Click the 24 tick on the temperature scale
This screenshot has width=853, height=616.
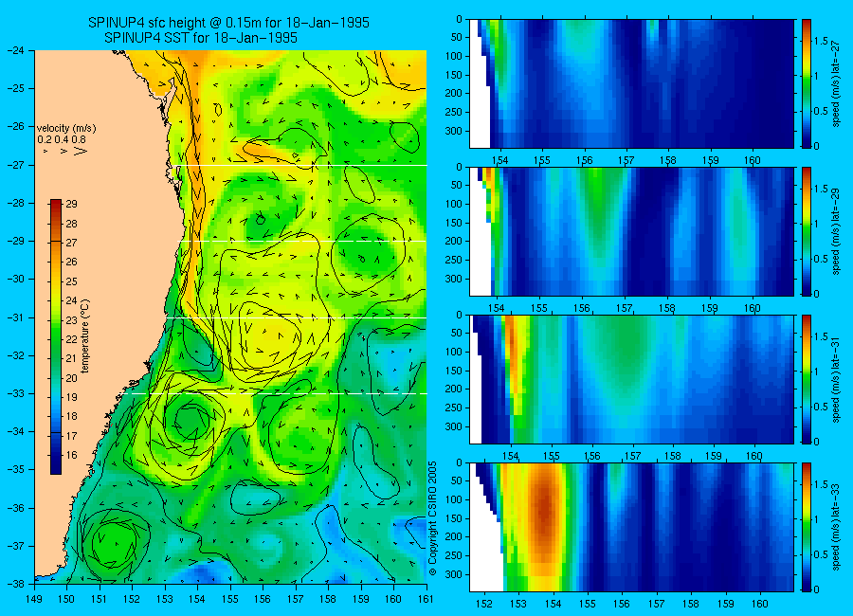[x=71, y=301]
